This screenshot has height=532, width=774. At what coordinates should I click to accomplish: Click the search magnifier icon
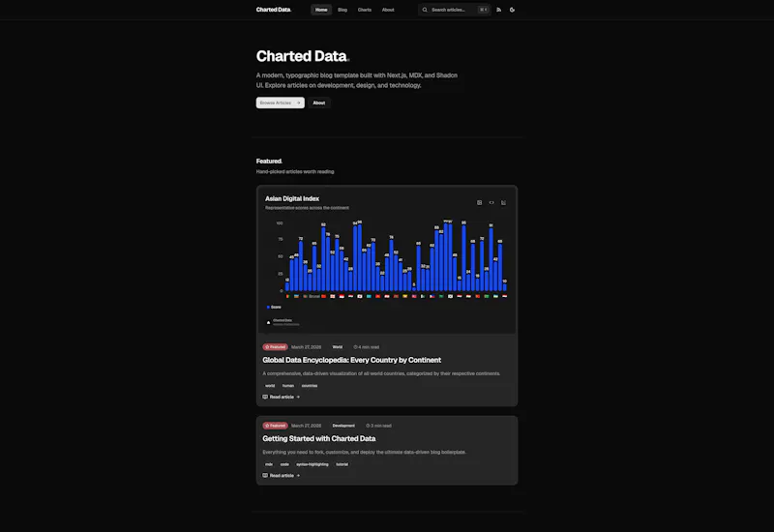(x=425, y=10)
